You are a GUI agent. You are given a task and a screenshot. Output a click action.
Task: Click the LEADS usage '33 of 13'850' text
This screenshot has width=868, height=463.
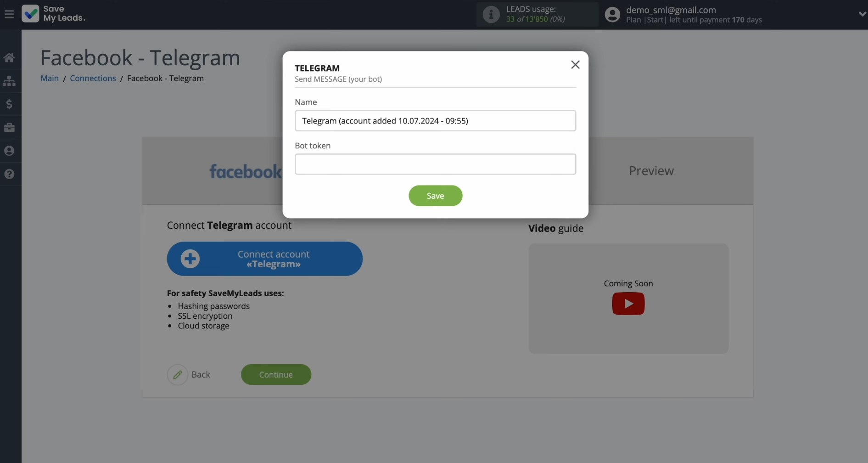[x=535, y=19]
